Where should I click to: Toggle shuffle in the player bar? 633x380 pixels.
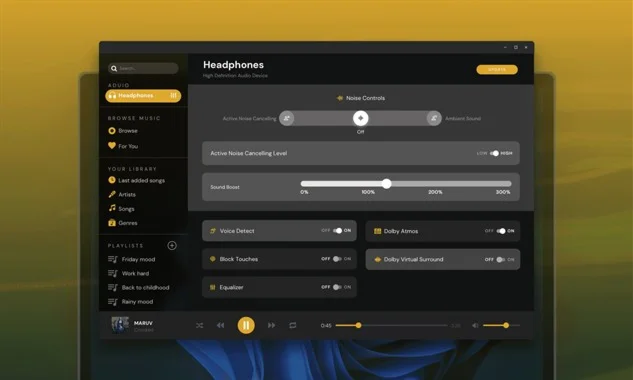tap(199, 325)
